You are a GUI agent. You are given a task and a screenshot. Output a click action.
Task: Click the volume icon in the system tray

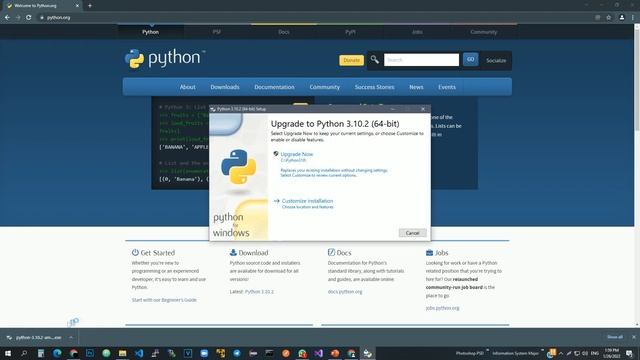tap(585, 353)
